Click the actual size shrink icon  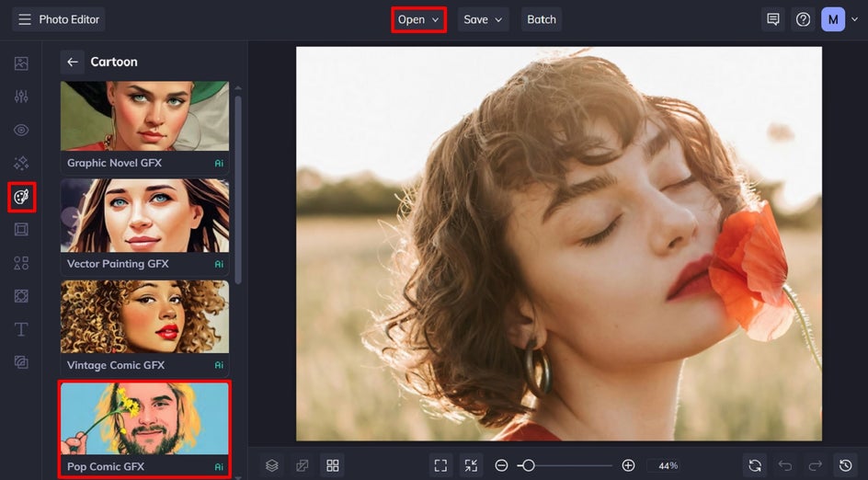471,465
